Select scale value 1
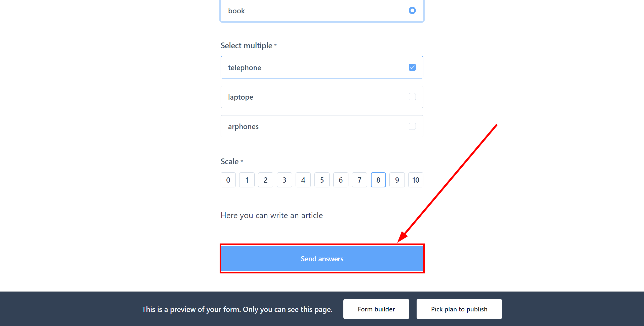The width and height of the screenshot is (644, 326). 247,180
